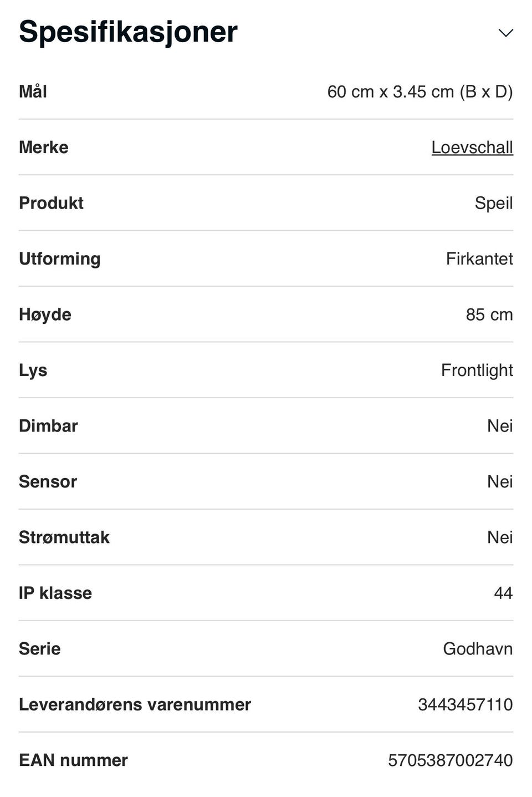532x797 pixels.
Task: Click the Frontlight value in Lys row
Action: (x=477, y=370)
